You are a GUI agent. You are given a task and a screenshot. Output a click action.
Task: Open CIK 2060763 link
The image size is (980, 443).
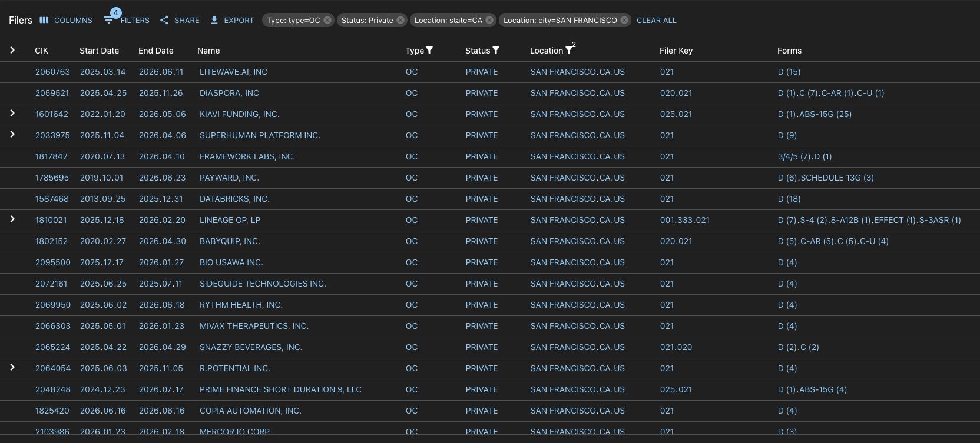[52, 72]
